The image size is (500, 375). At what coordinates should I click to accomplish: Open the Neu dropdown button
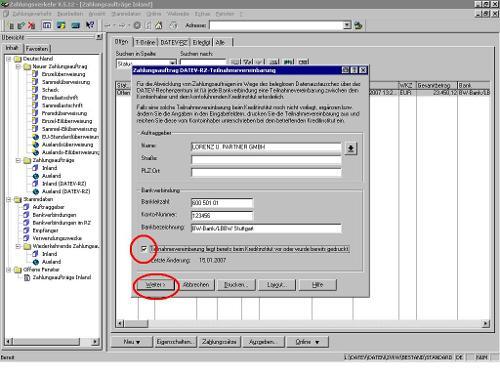coord(131,342)
